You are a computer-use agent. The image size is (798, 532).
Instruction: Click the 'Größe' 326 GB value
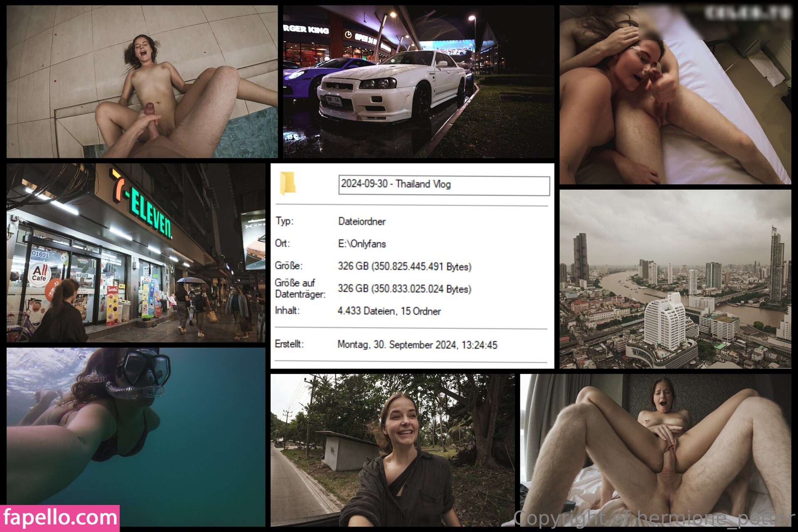(404, 266)
